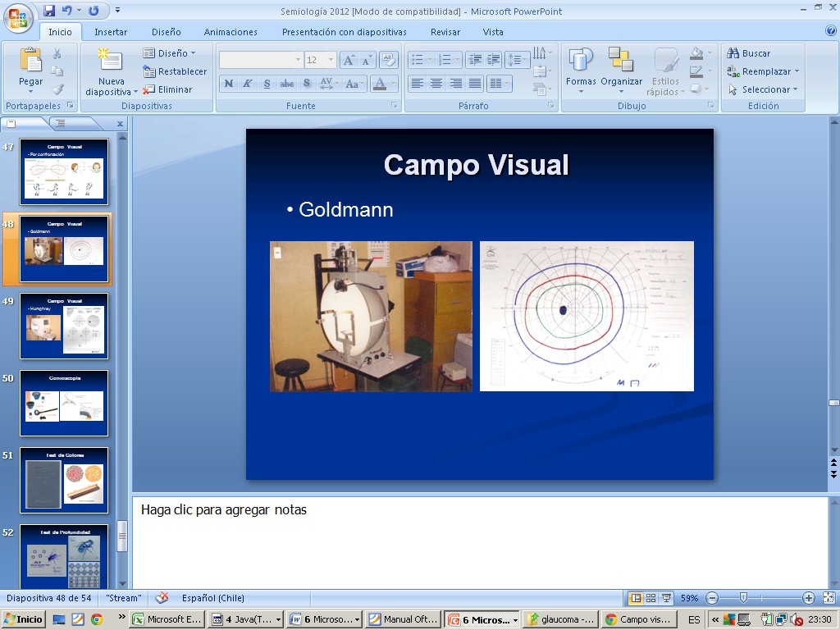
Task: Click the Buscar binoculars icon
Action: pyautogui.click(x=733, y=53)
